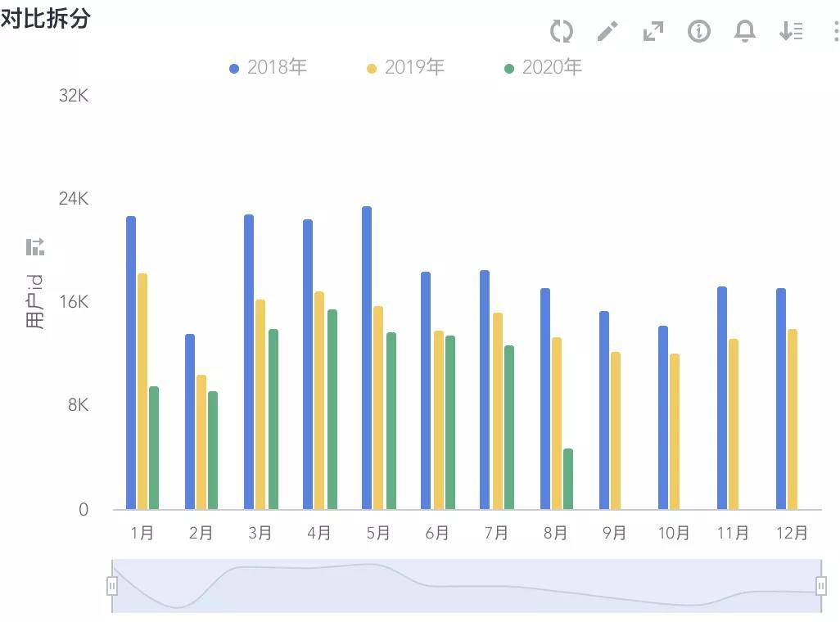
Task: Click the 用户id y-axis label
Action: [35, 302]
